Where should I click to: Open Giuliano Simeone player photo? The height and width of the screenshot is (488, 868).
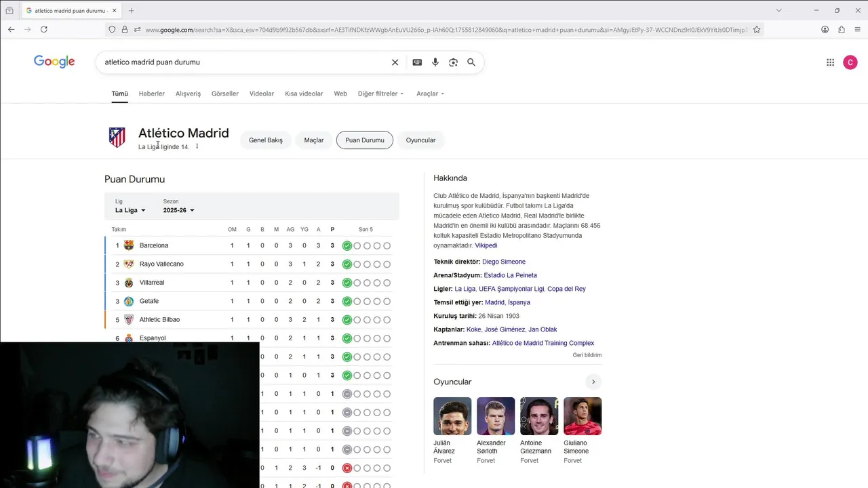[583, 416]
